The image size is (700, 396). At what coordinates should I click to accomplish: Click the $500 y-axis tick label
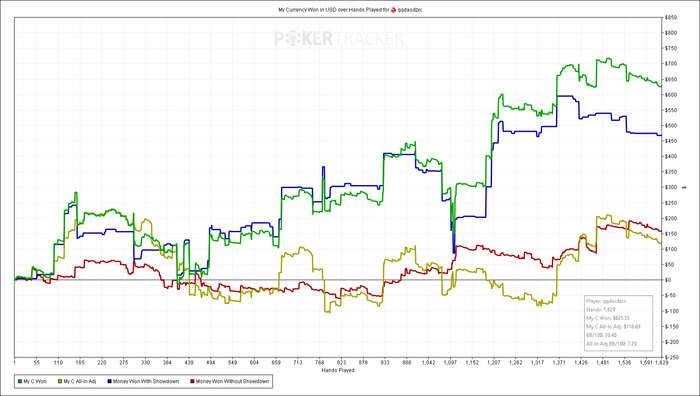tap(671, 125)
